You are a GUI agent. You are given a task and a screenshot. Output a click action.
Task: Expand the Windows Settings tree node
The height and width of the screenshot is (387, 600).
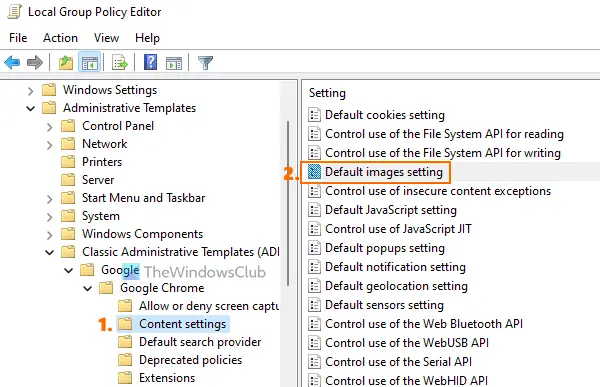click(31, 91)
